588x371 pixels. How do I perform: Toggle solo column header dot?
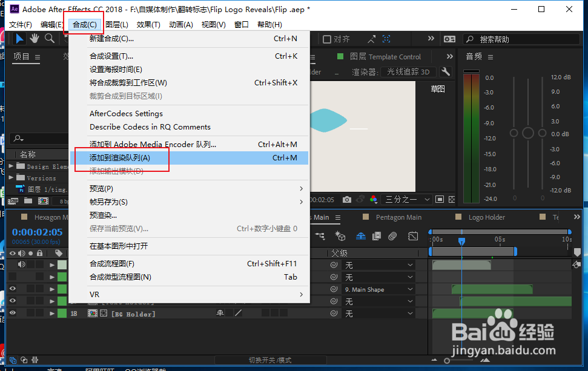pyautogui.click(x=30, y=253)
